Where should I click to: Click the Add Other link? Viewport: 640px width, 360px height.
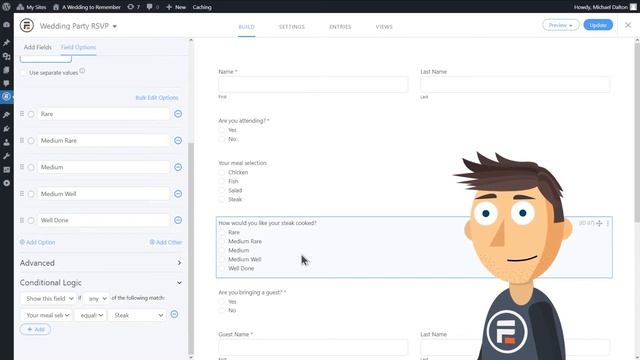(x=166, y=242)
